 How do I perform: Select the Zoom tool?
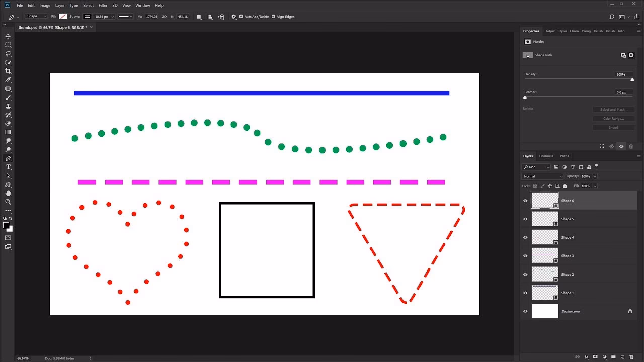tap(8, 202)
